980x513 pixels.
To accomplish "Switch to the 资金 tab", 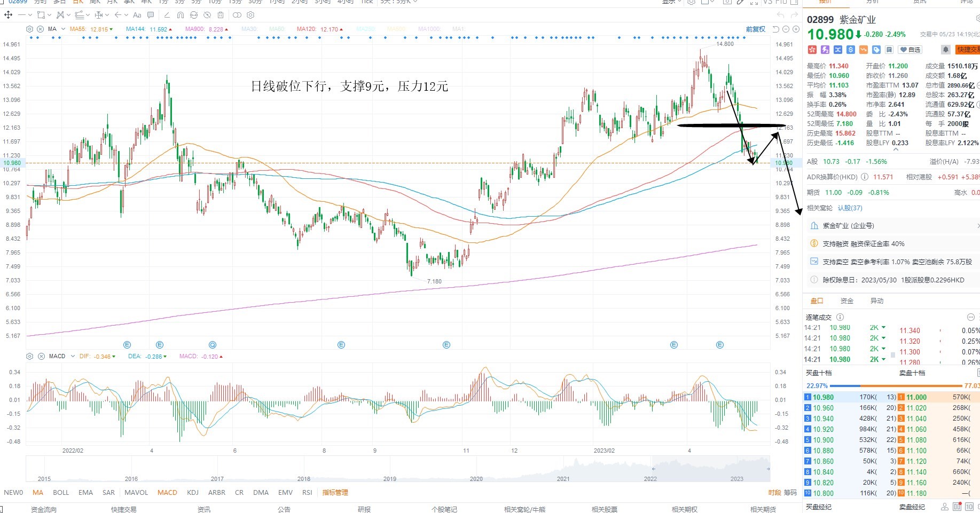I will [x=846, y=301].
